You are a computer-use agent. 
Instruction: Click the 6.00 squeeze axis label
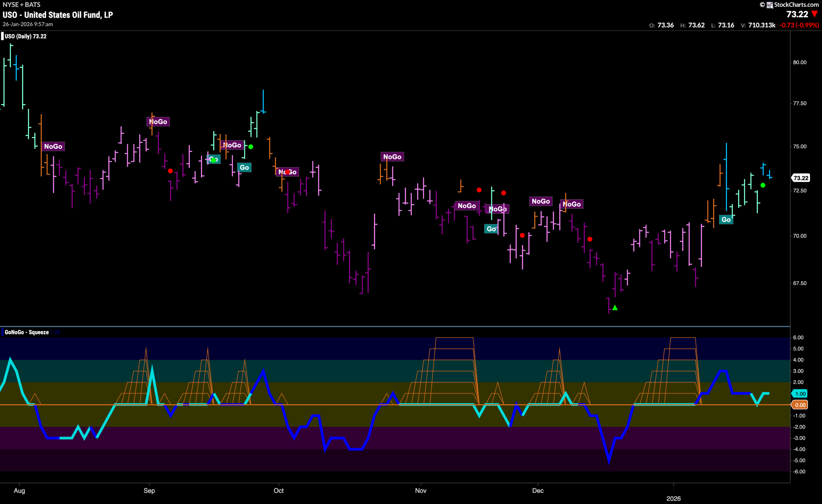(798, 337)
